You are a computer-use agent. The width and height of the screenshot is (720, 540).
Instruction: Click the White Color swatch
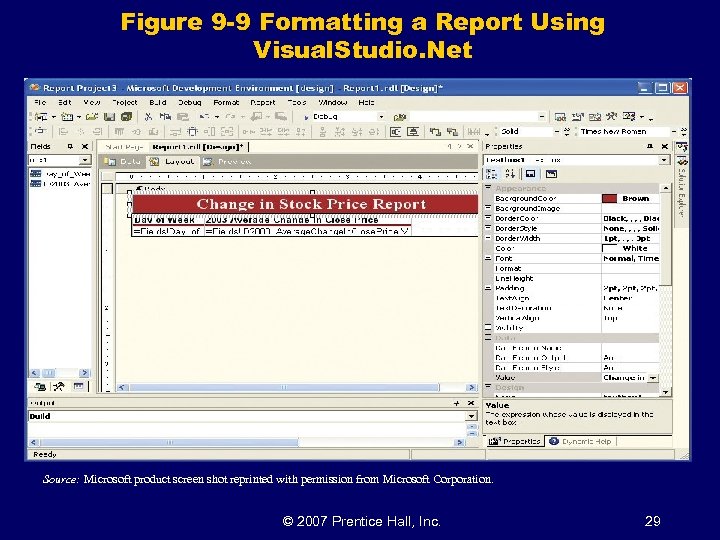609,248
